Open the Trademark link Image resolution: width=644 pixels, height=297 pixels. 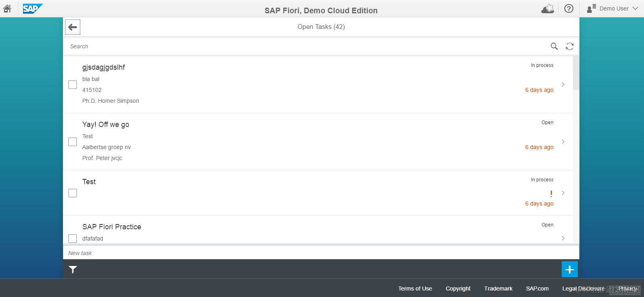498,289
